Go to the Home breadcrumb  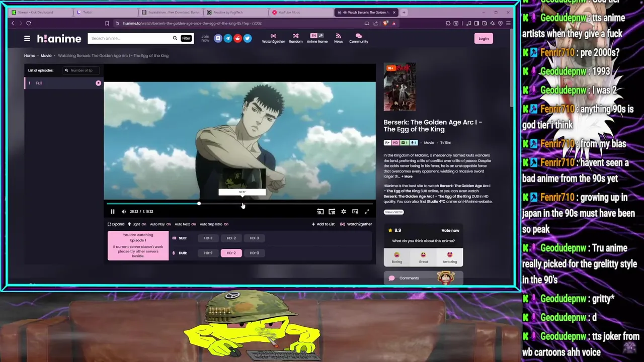(30, 55)
